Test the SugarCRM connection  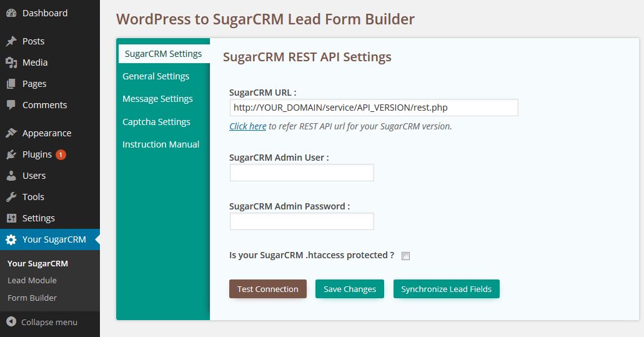[268, 289]
